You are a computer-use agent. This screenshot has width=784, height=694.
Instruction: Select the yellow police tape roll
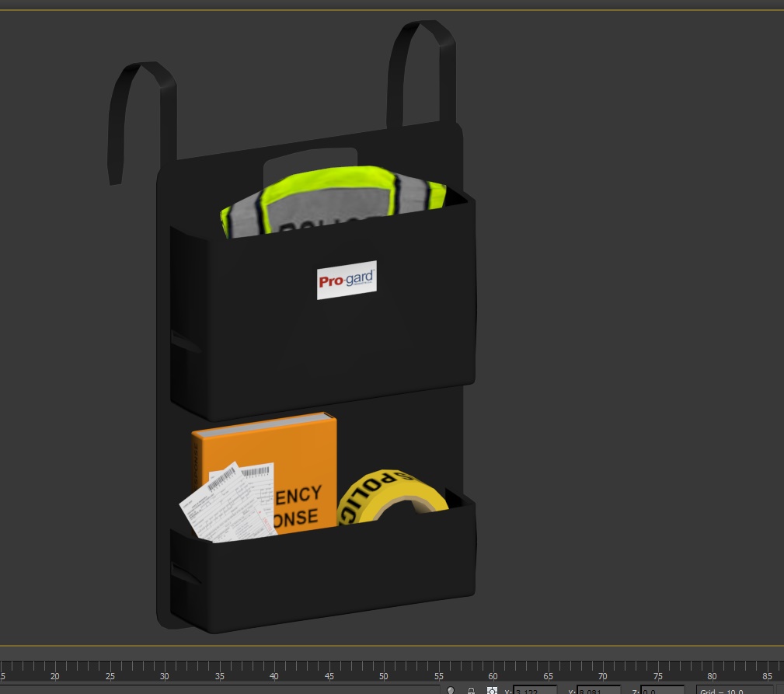392,496
